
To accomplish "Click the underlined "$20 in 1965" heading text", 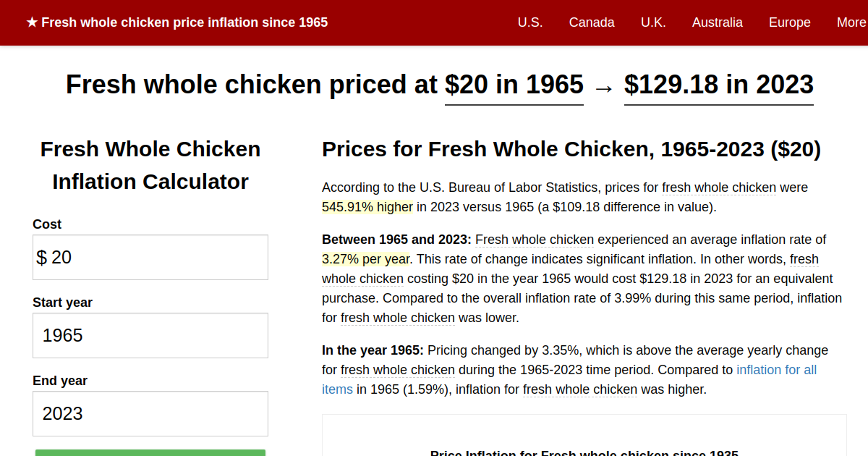I will (514, 85).
